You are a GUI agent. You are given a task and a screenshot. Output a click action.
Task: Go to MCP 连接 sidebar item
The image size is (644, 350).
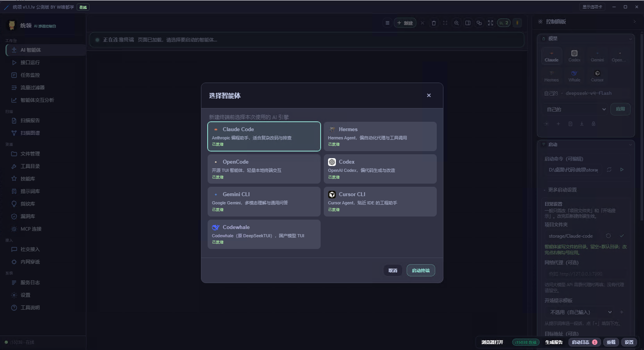[31, 229]
